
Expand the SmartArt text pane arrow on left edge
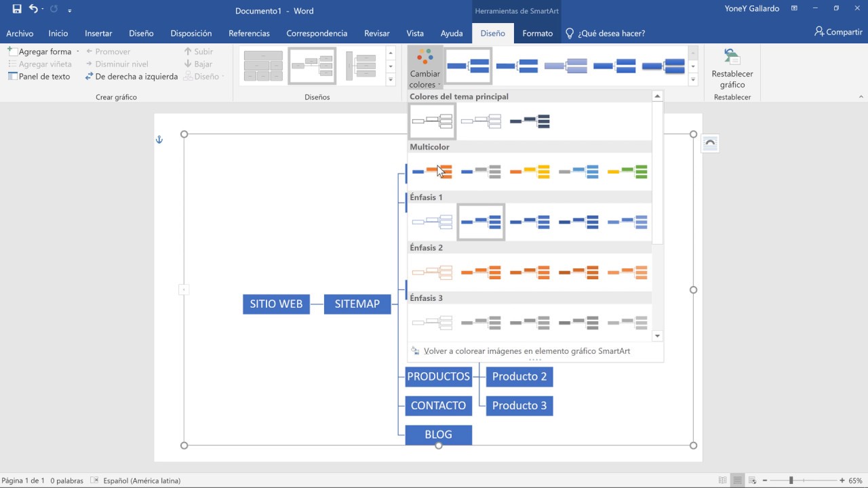click(183, 289)
